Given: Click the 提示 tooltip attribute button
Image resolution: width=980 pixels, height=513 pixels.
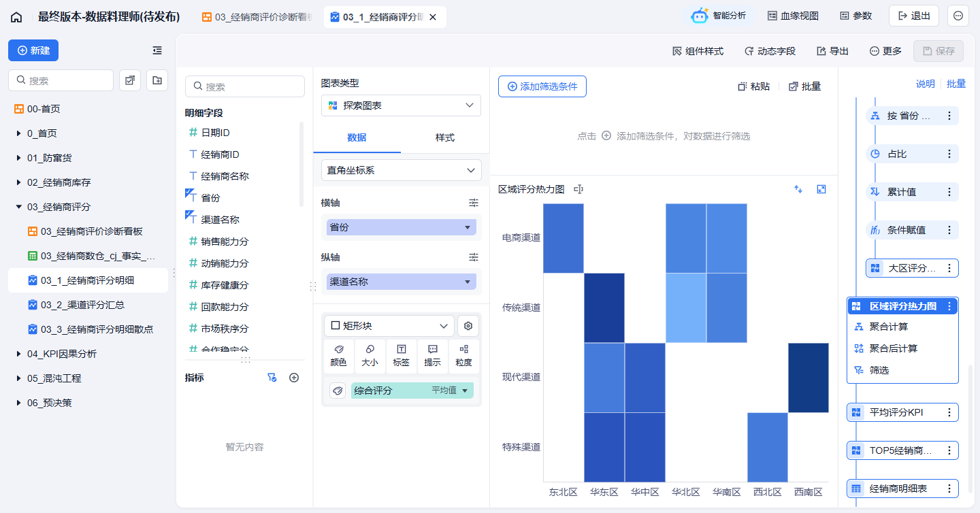Looking at the screenshot, I should (432, 356).
